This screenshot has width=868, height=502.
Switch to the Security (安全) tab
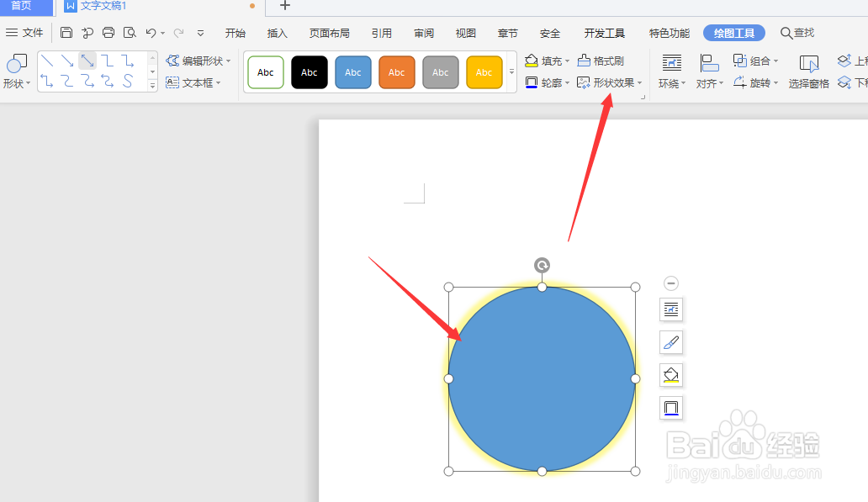[x=550, y=33]
